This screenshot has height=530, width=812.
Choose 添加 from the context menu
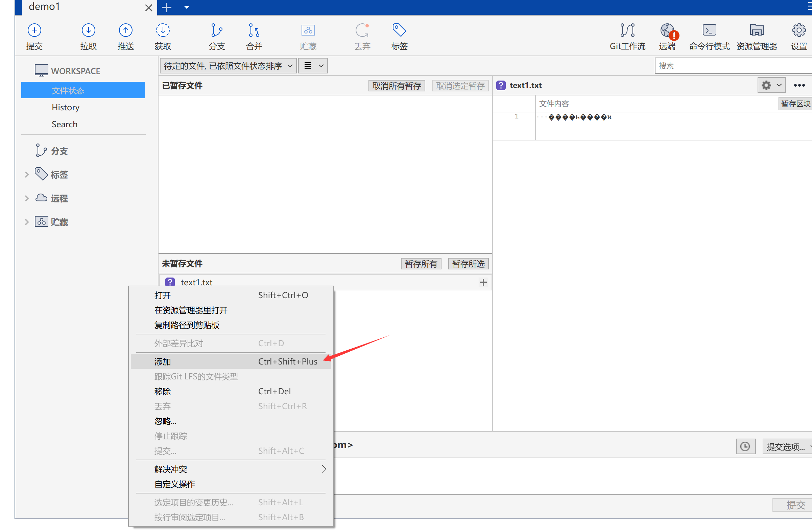[x=162, y=362]
